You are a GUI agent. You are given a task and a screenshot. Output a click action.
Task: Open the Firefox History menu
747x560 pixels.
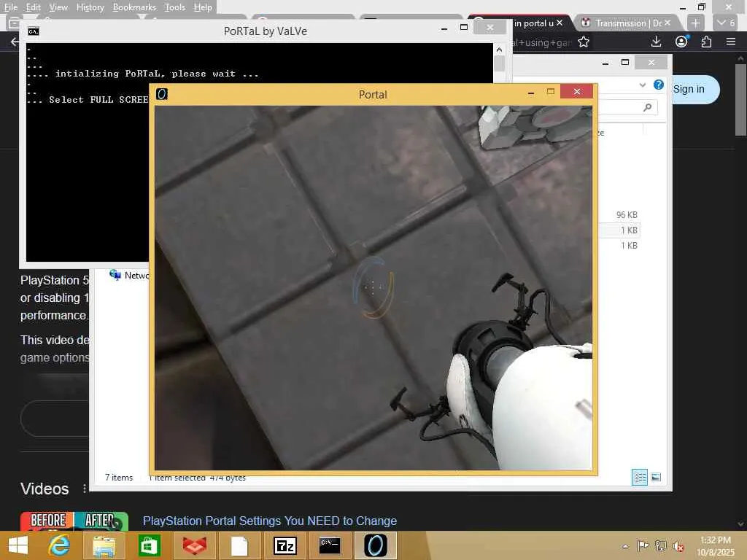click(90, 7)
